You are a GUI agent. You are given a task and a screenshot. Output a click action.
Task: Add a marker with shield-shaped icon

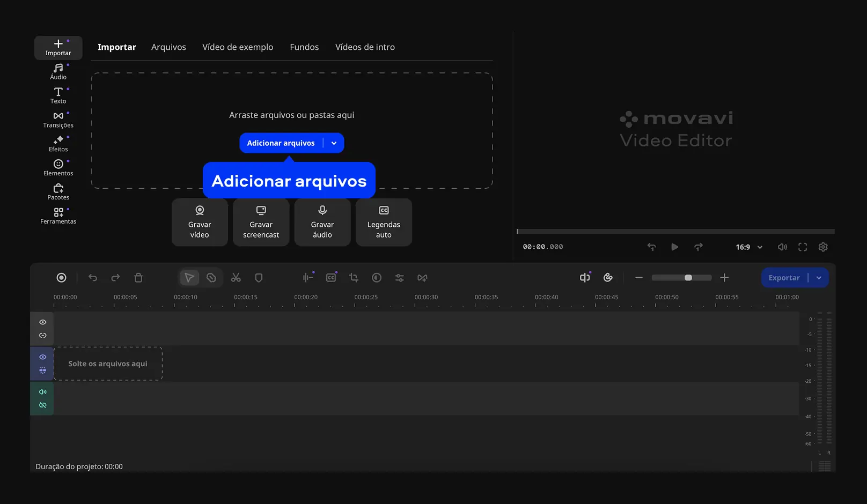[x=259, y=278]
